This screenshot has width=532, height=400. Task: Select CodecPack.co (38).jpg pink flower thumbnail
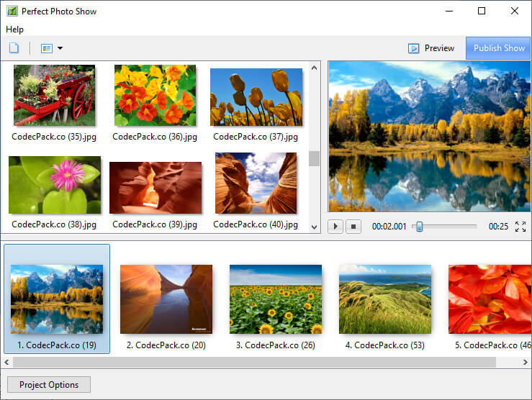54,185
